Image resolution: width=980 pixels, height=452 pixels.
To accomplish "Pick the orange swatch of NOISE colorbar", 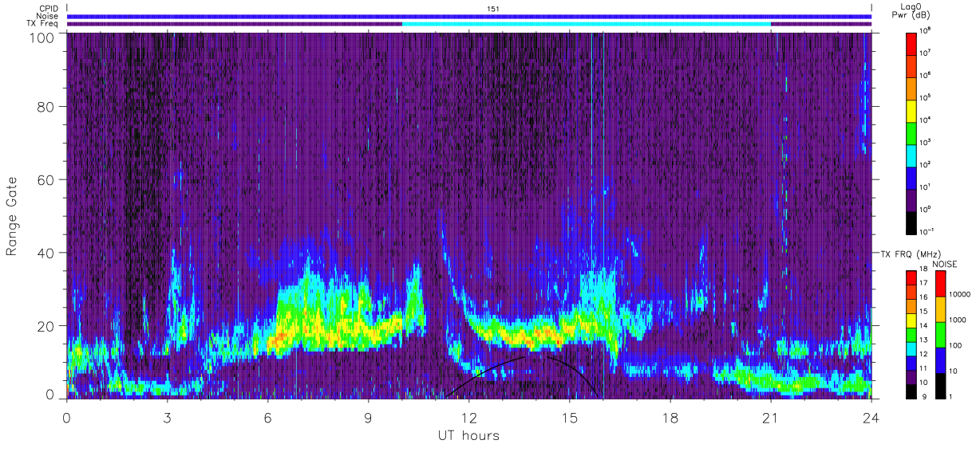I will pos(940,309).
